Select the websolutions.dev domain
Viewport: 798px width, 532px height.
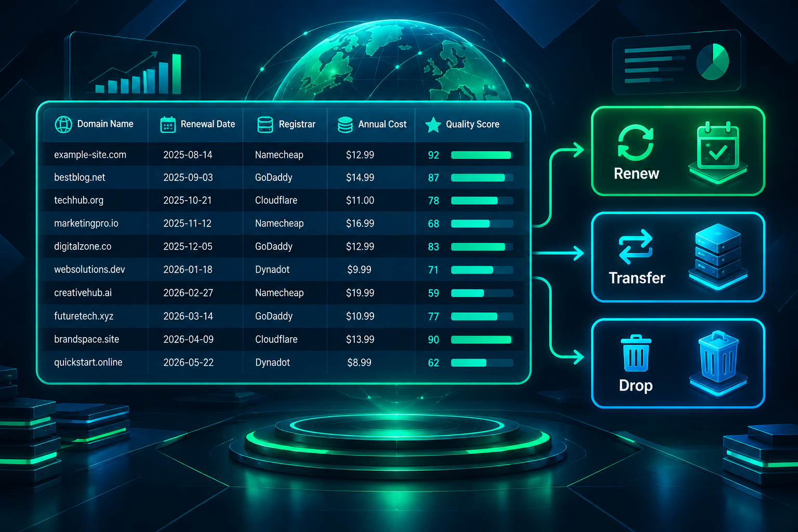[x=89, y=270]
